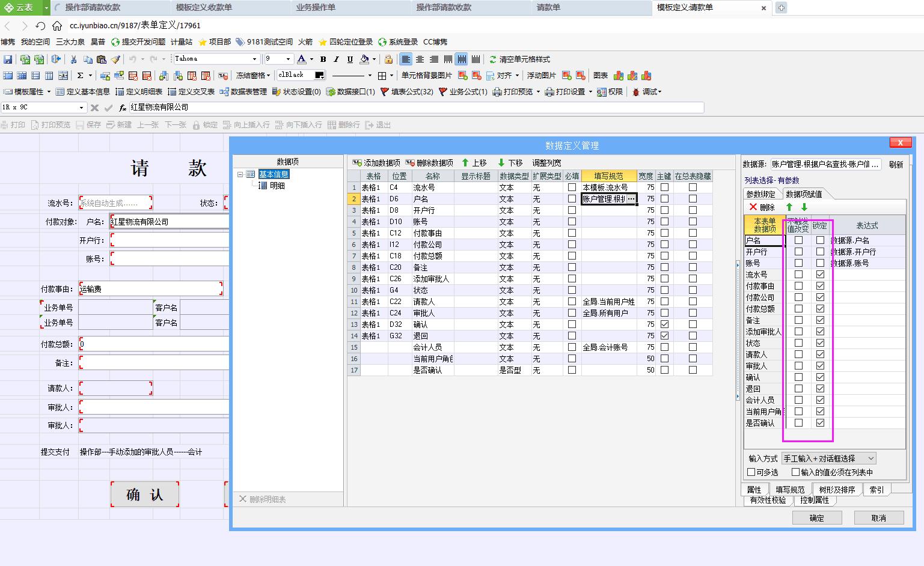This screenshot has width=924, height=566.
Task: Click the Sum sigma icon
Action: 80,76
